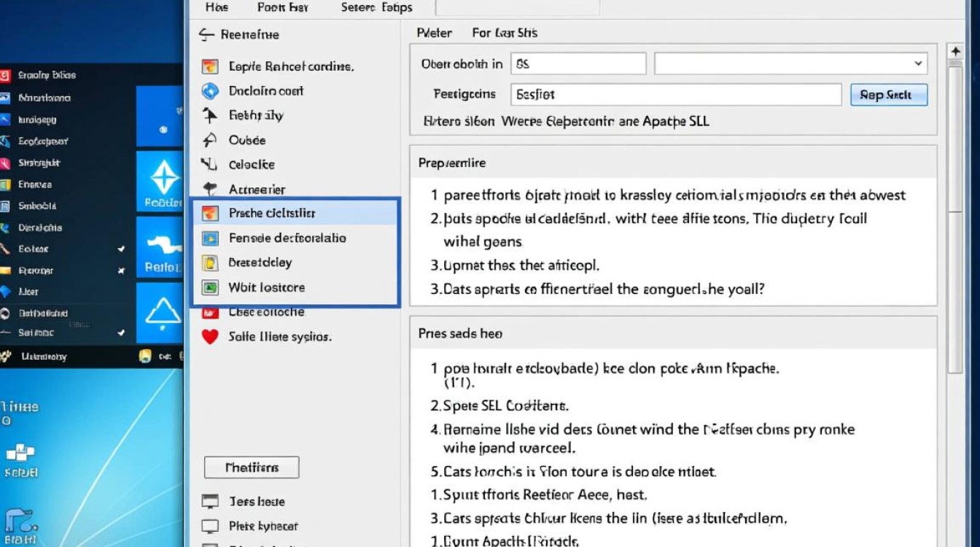The width and height of the screenshot is (980, 547).
Task: Click inside the registration text field
Action: coord(674,94)
